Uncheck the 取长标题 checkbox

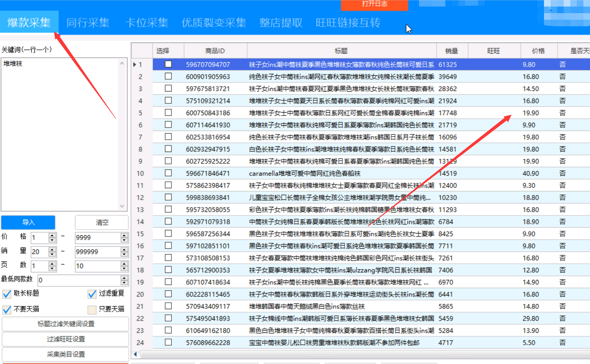click(x=6, y=294)
